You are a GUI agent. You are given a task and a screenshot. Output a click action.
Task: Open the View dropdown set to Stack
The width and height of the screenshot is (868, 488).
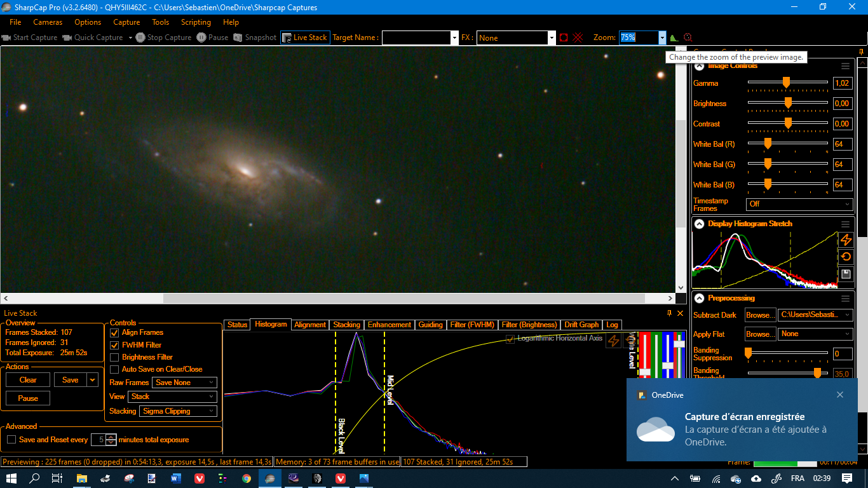coord(172,396)
